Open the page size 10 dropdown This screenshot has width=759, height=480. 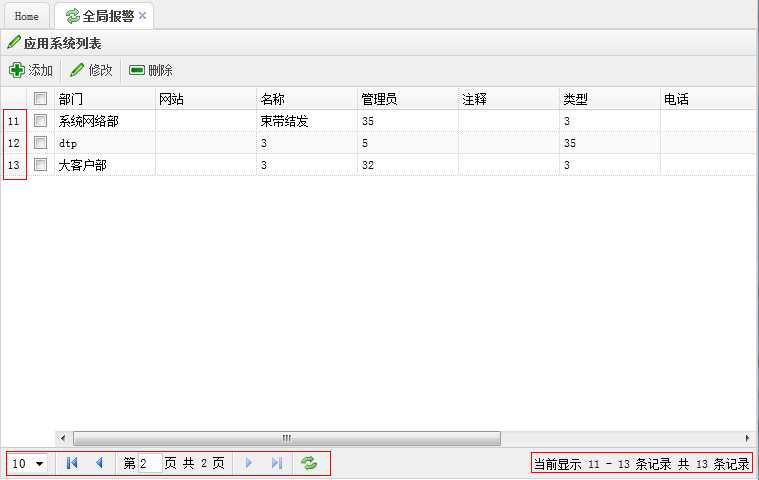coord(28,464)
